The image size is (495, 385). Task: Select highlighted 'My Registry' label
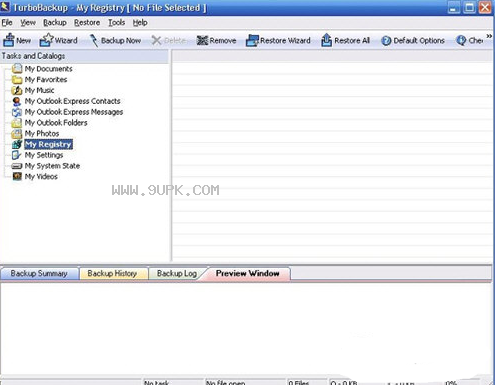(48, 144)
